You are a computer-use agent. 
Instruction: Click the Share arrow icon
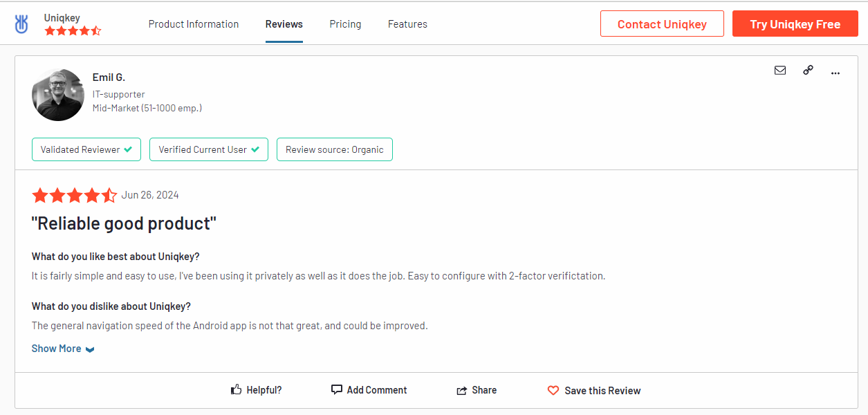(x=461, y=389)
